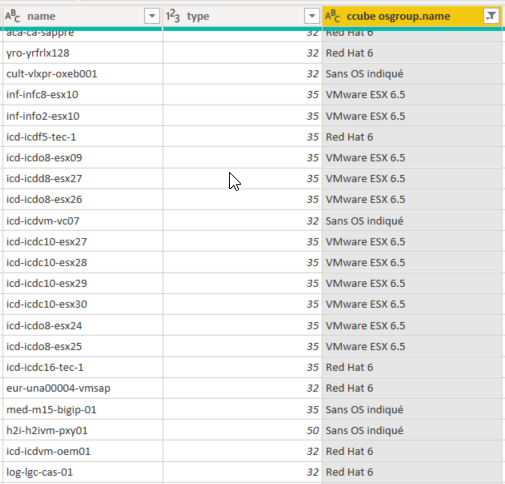Image resolution: width=505 pixels, height=484 pixels.
Task: Select VMware ESX 6.5 cell for icd-icdc10-esx30
Action: click(x=412, y=304)
